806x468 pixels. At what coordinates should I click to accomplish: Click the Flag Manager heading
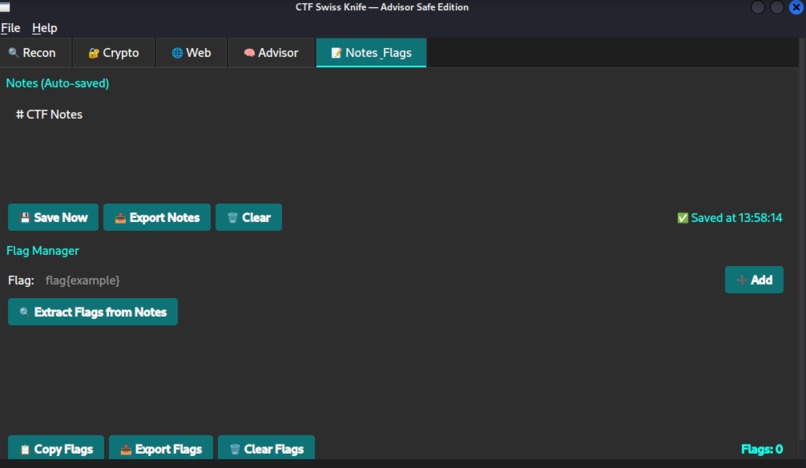tap(43, 250)
